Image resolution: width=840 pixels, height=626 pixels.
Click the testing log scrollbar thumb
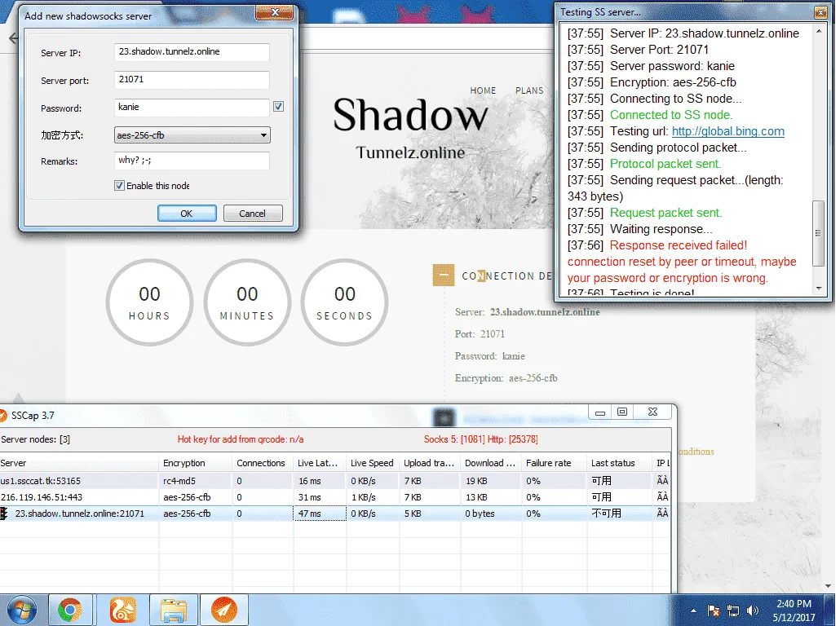click(819, 233)
